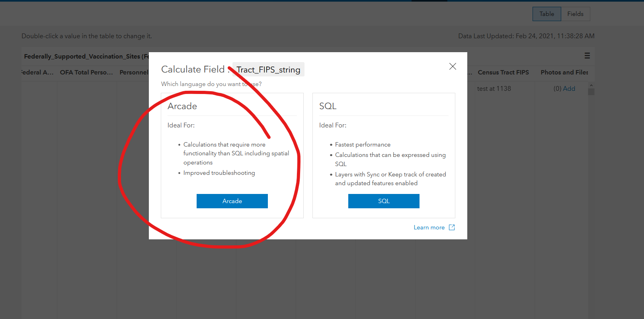
Task: Click the 'test at 1138' table cell
Action: [494, 88]
